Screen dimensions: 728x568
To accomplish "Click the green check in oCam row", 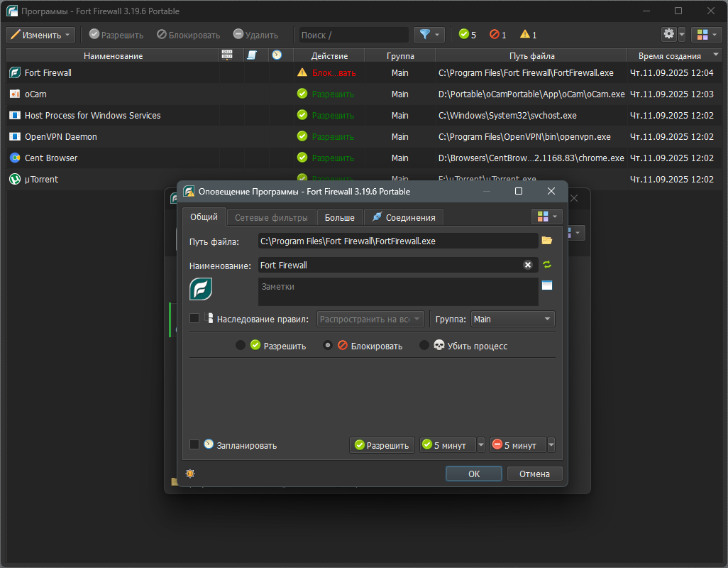I will pos(302,94).
